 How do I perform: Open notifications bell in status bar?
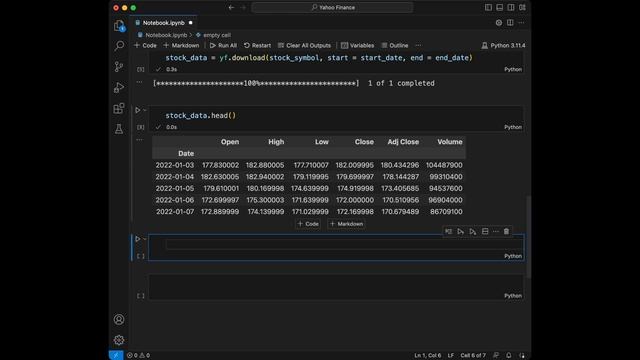pos(509,355)
